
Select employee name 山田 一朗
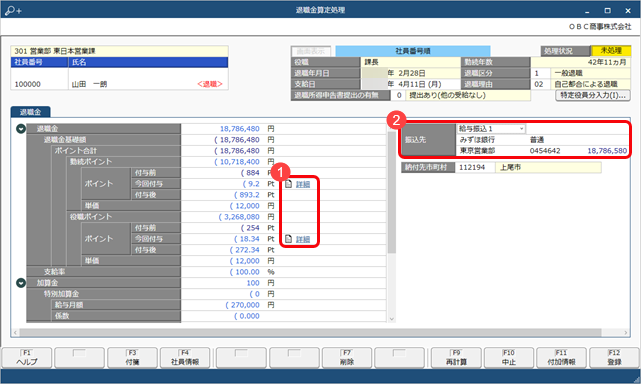point(89,84)
